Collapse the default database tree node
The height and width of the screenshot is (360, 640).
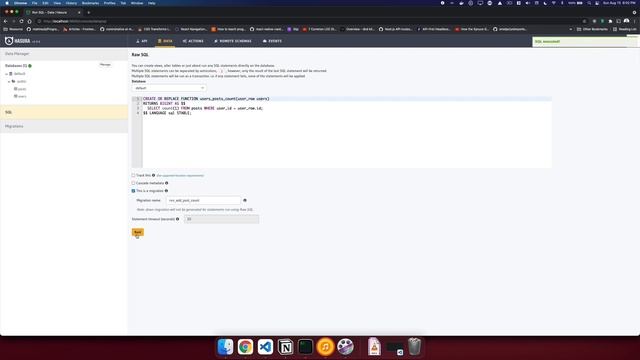coord(7,74)
